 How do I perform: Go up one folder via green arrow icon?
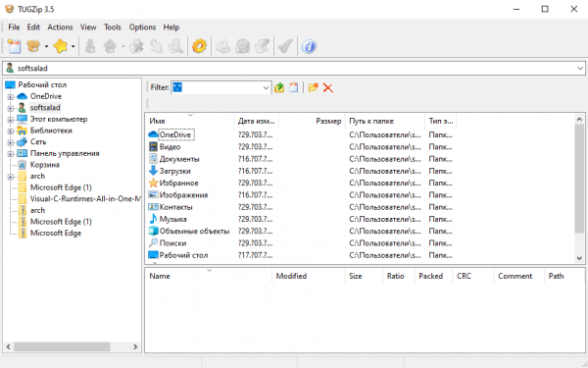[279, 88]
